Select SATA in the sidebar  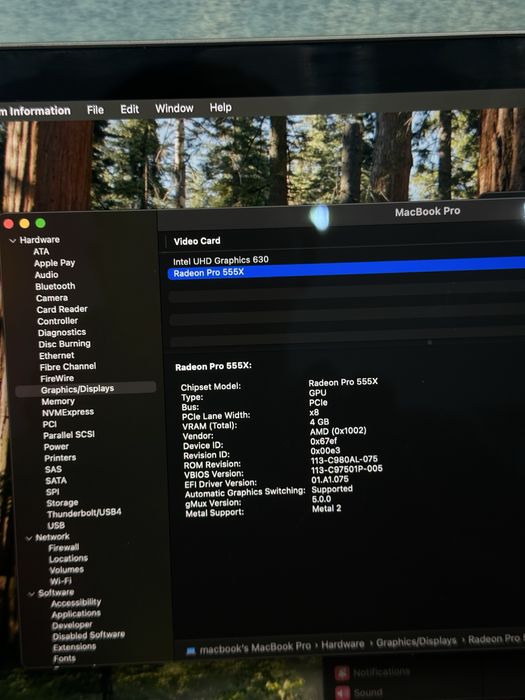point(56,481)
